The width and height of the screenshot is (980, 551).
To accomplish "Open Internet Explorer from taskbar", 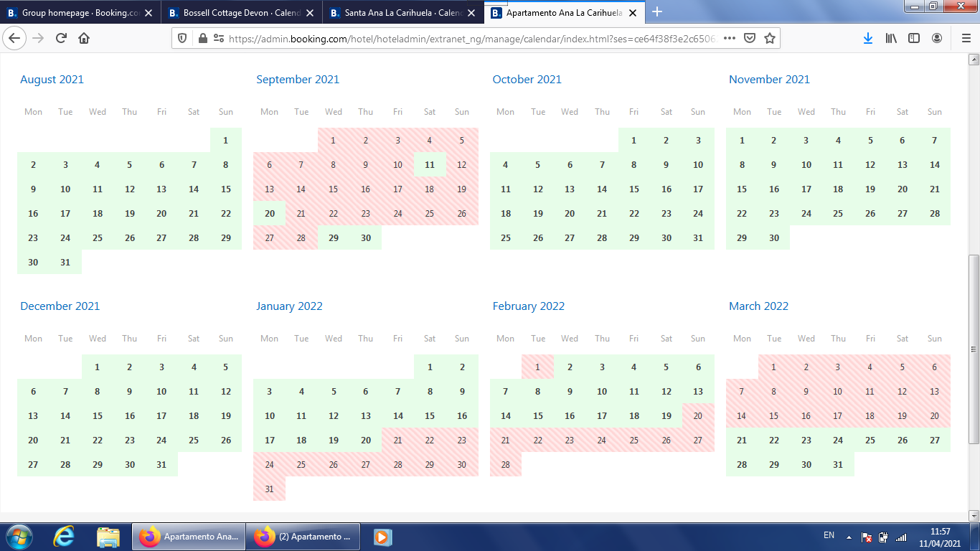I will pyautogui.click(x=64, y=537).
